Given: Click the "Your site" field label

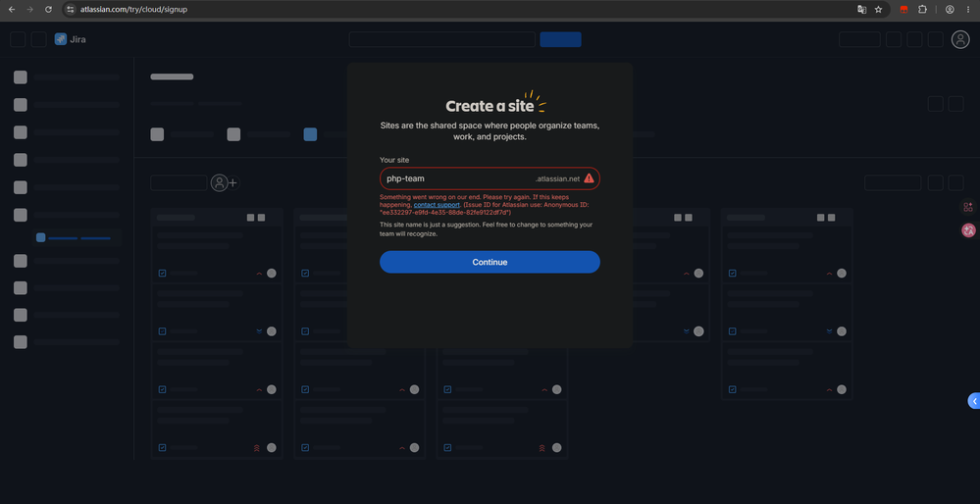Looking at the screenshot, I should 394,160.
